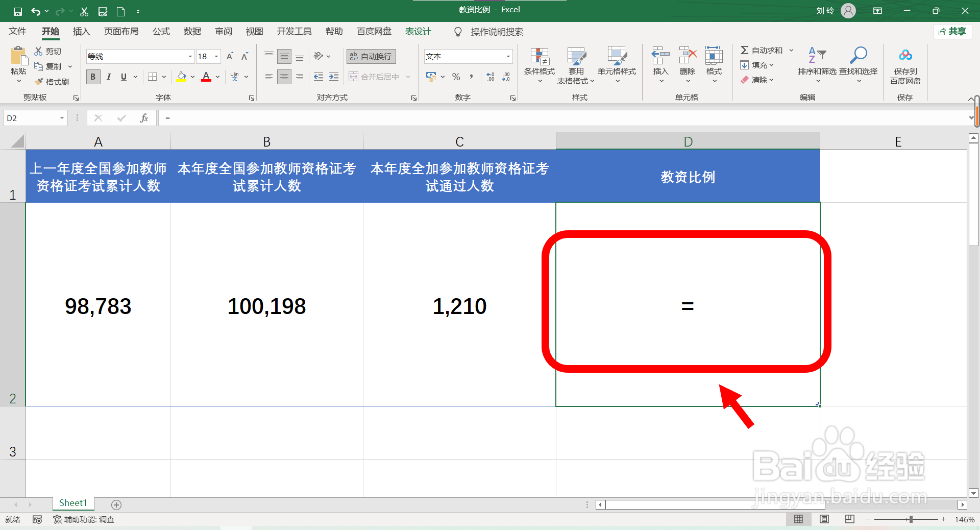The width and height of the screenshot is (980, 530).
Task: Apply percent number style
Action: 456,77
